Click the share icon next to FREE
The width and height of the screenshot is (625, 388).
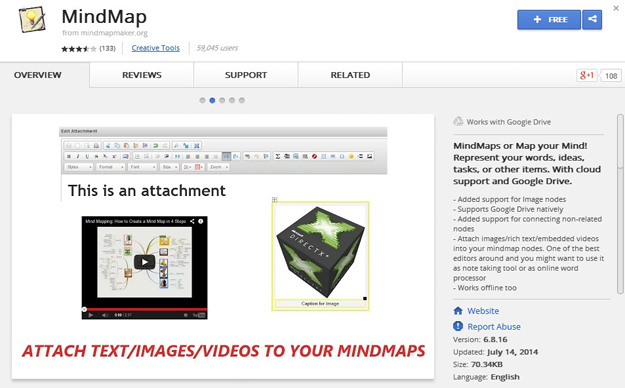(x=592, y=20)
